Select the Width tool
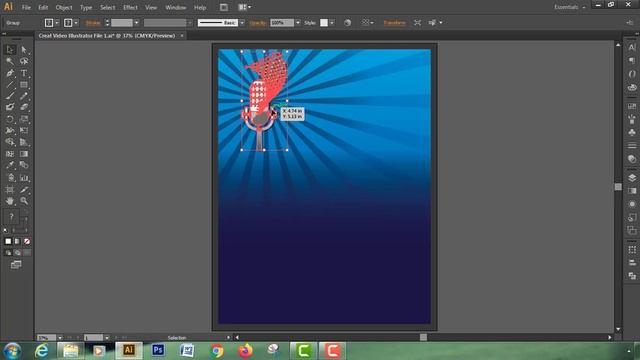Screen dimensions: 640x360 pyautogui.click(x=10, y=131)
